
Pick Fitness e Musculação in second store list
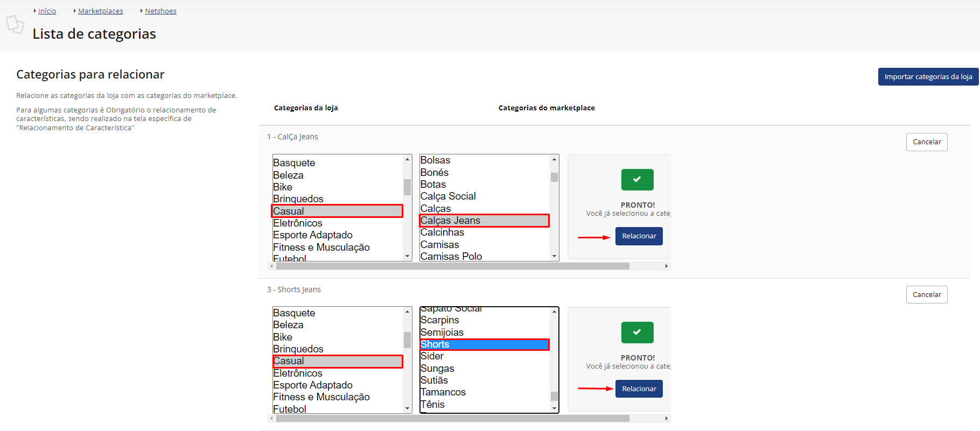click(x=321, y=397)
